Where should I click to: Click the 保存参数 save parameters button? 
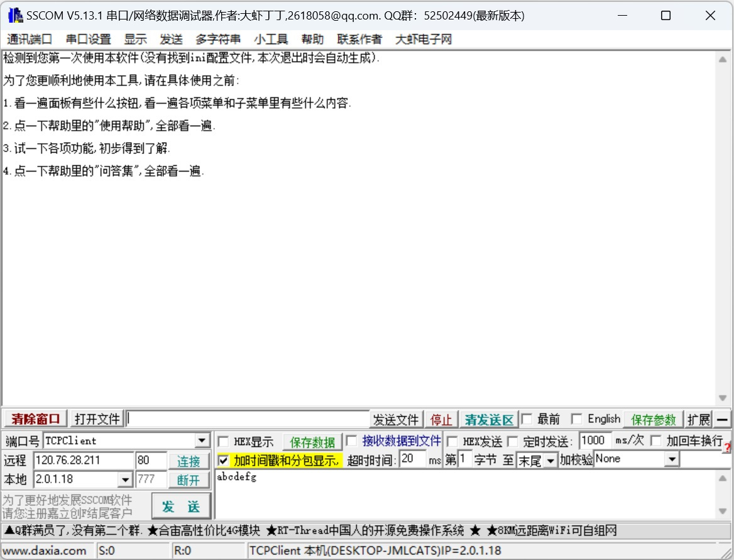point(654,418)
